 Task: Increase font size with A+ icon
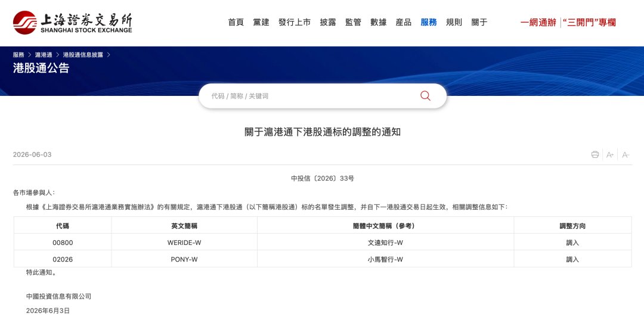pos(610,155)
